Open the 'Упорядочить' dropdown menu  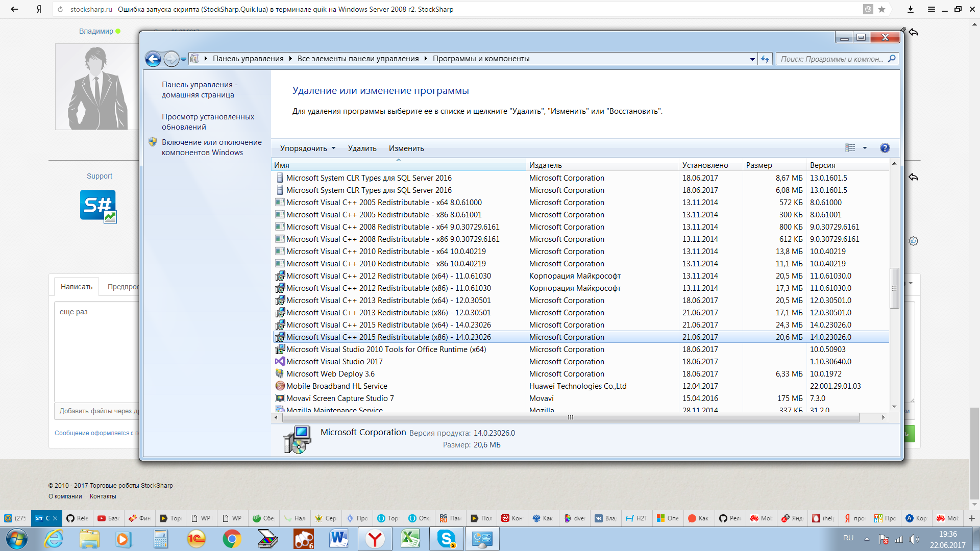[308, 148]
